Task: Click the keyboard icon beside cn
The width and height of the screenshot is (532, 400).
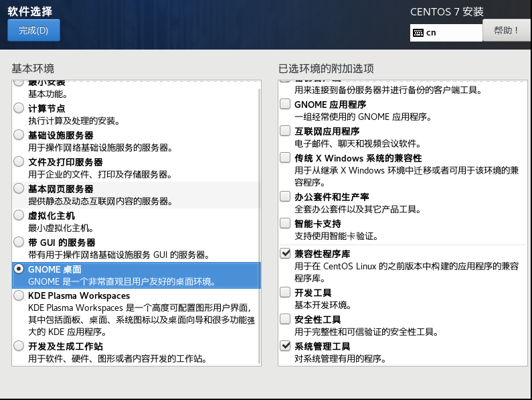Action: tap(418, 33)
